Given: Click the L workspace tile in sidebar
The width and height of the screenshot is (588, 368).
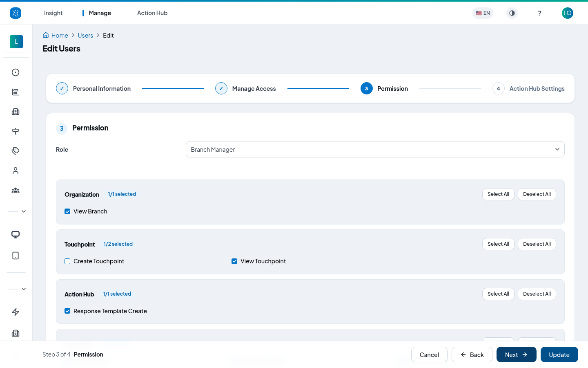Looking at the screenshot, I should [x=16, y=42].
